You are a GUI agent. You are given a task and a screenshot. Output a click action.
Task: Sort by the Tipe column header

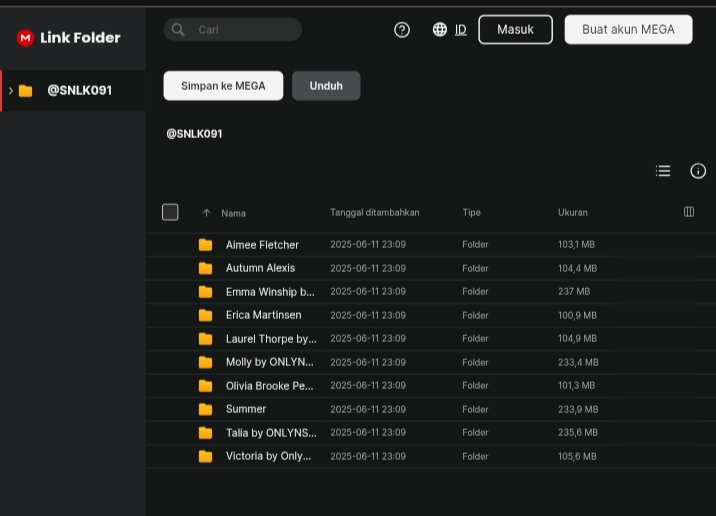click(x=471, y=212)
